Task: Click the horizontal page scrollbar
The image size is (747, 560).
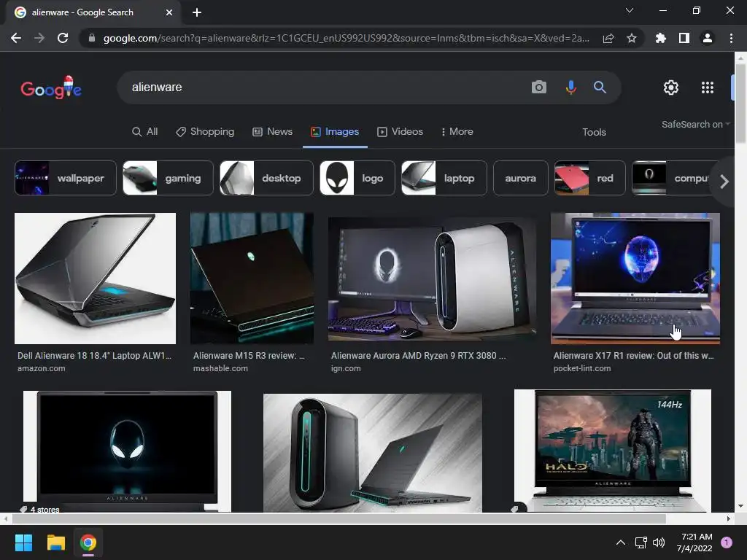Action: coord(338,518)
